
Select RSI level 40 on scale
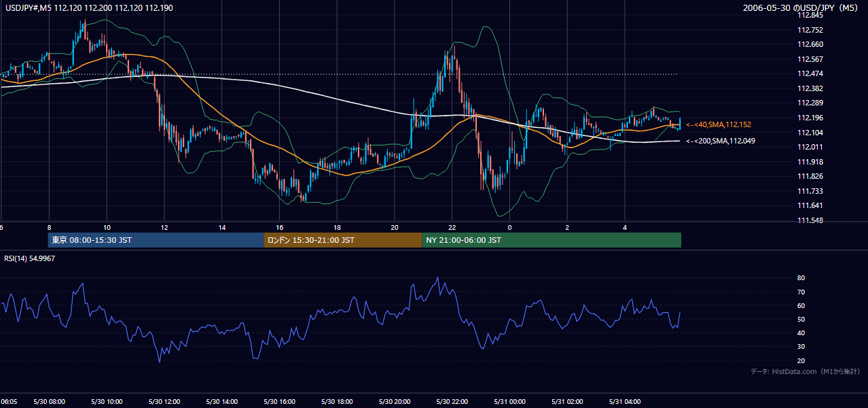point(801,333)
